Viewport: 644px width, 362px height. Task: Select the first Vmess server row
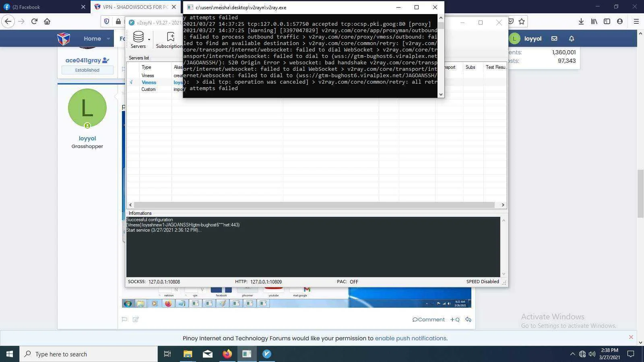point(154,76)
